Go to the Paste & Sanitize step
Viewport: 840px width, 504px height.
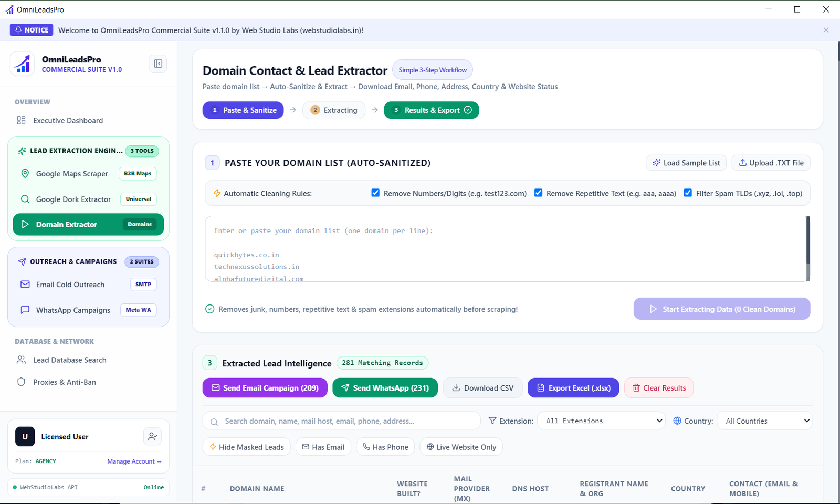click(243, 110)
